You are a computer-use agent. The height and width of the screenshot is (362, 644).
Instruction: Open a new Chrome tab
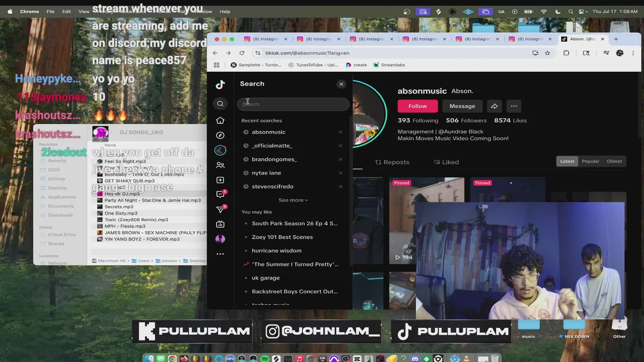click(615, 39)
